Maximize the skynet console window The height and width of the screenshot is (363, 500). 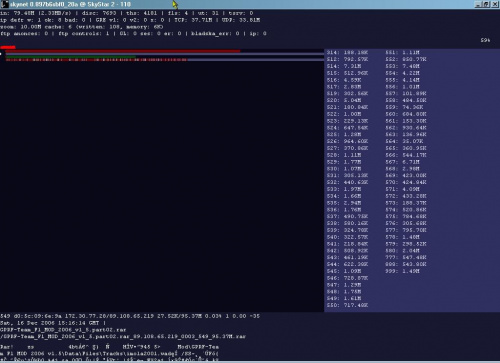486,4
